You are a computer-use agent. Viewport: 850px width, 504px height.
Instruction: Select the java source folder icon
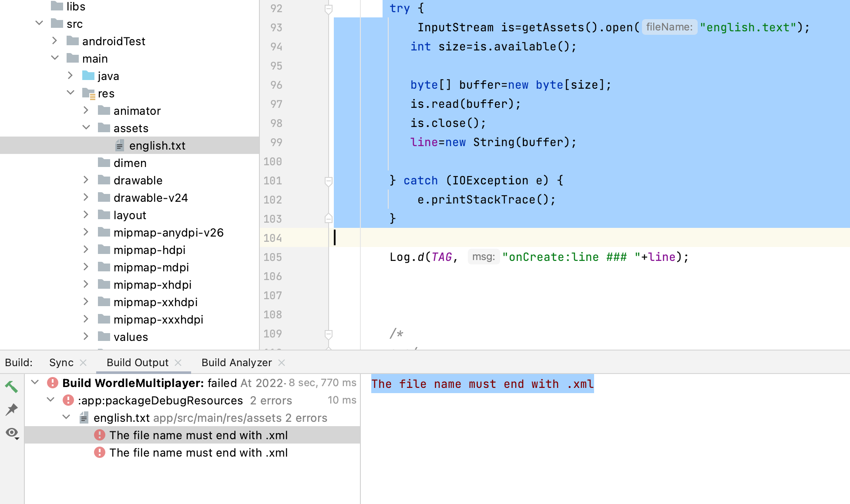click(x=88, y=76)
